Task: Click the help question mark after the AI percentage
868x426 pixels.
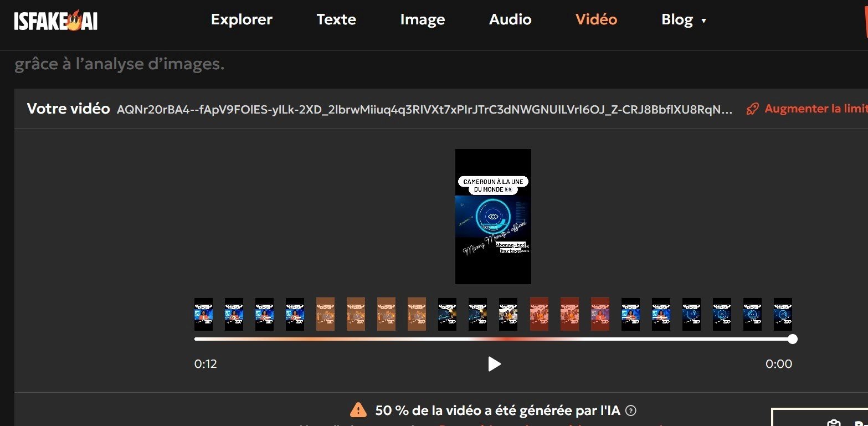Action: coord(630,410)
